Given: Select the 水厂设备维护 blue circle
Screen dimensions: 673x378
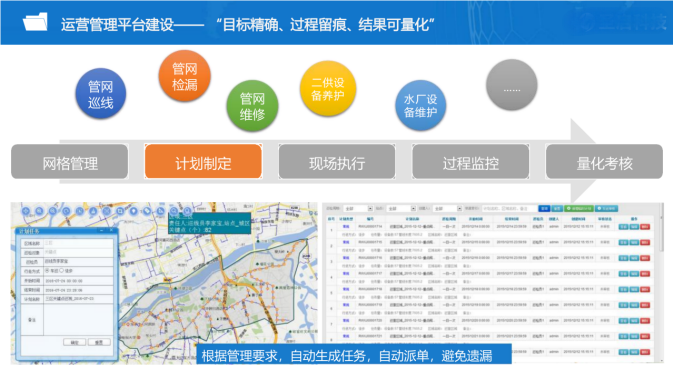Looking at the screenshot, I should pyautogui.click(x=421, y=105).
